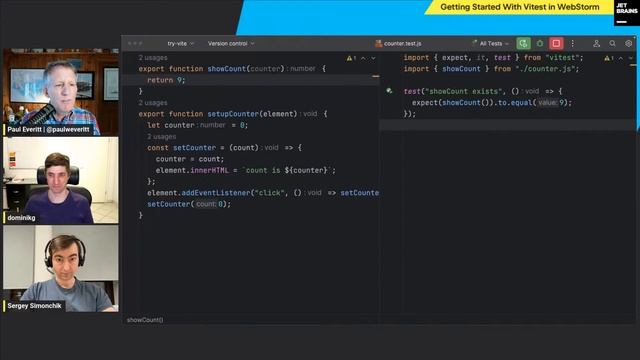Select the counter.test.js file tab
640x360 pixels.
coord(398,43)
